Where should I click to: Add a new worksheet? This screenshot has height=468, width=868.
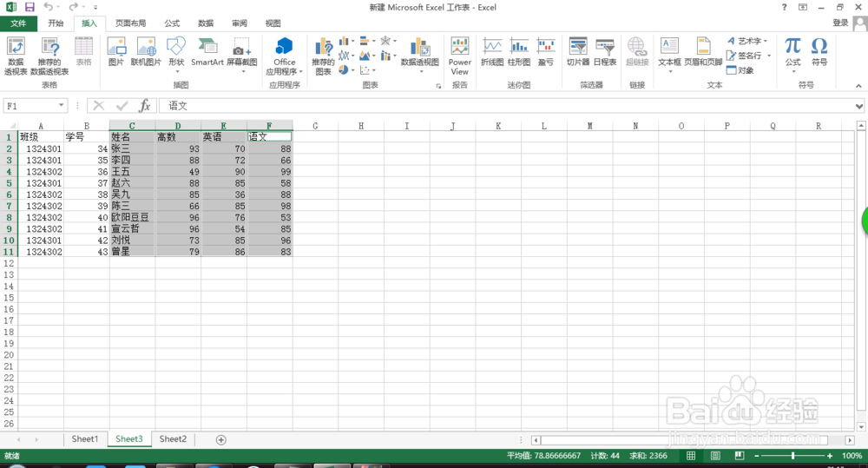pos(220,439)
